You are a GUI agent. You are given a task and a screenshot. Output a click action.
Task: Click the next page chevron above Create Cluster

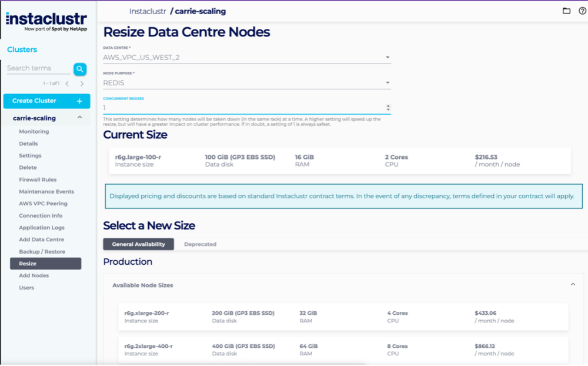click(x=82, y=84)
